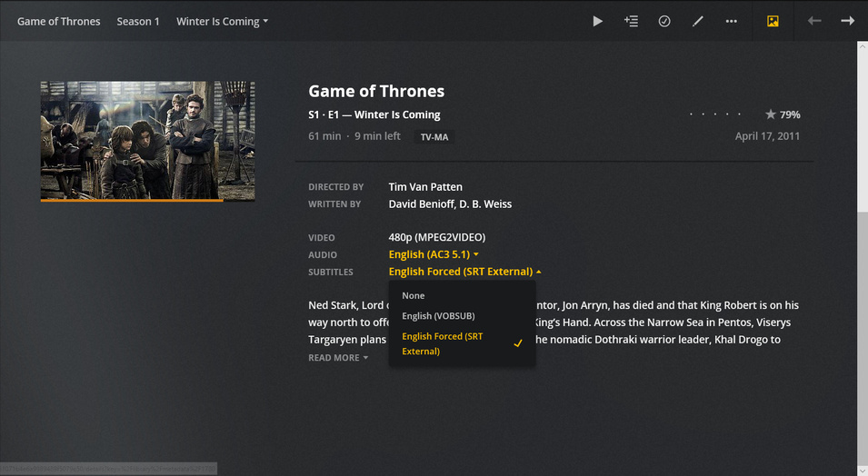Click the 79% star rating score
This screenshot has height=476, width=868.
[x=783, y=114]
